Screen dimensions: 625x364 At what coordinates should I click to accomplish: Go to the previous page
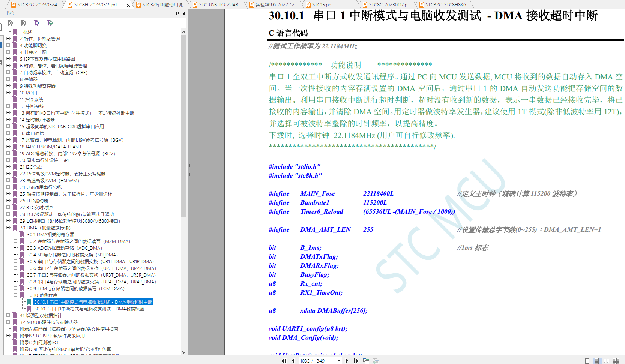click(x=293, y=361)
